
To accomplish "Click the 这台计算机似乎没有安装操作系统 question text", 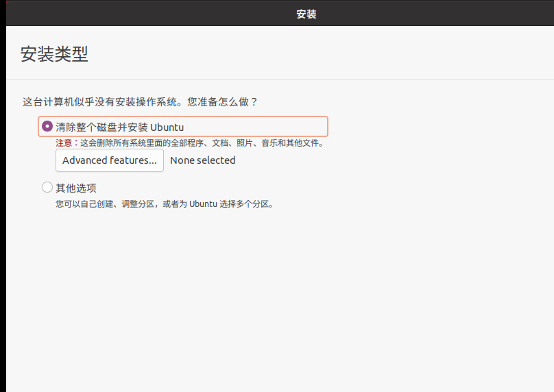I will [x=140, y=102].
